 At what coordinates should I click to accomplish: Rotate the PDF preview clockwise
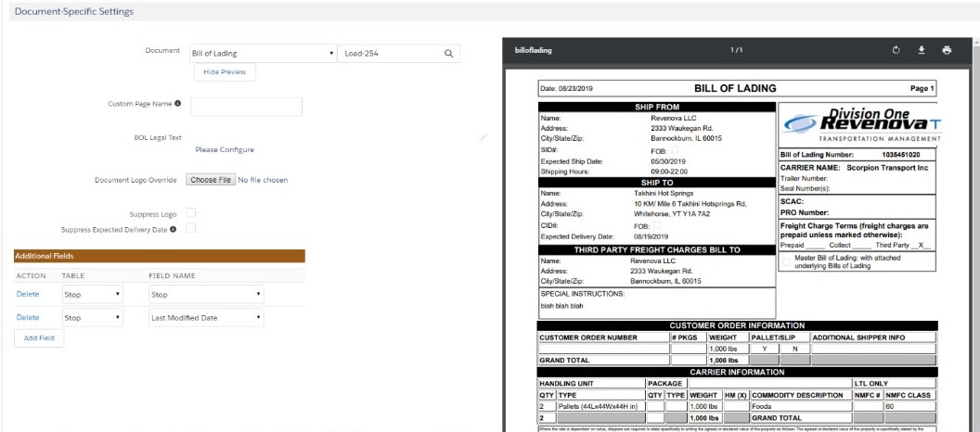pos(896,51)
